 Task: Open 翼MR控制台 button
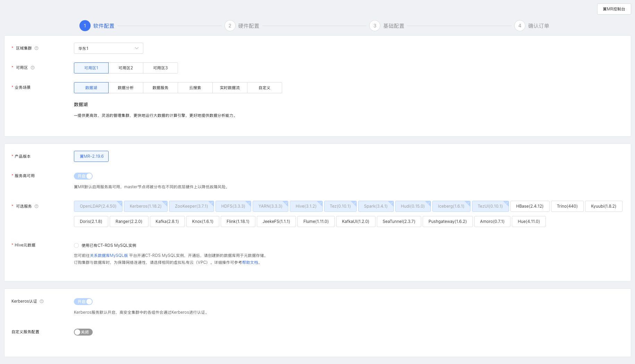click(x=613, y=9)
